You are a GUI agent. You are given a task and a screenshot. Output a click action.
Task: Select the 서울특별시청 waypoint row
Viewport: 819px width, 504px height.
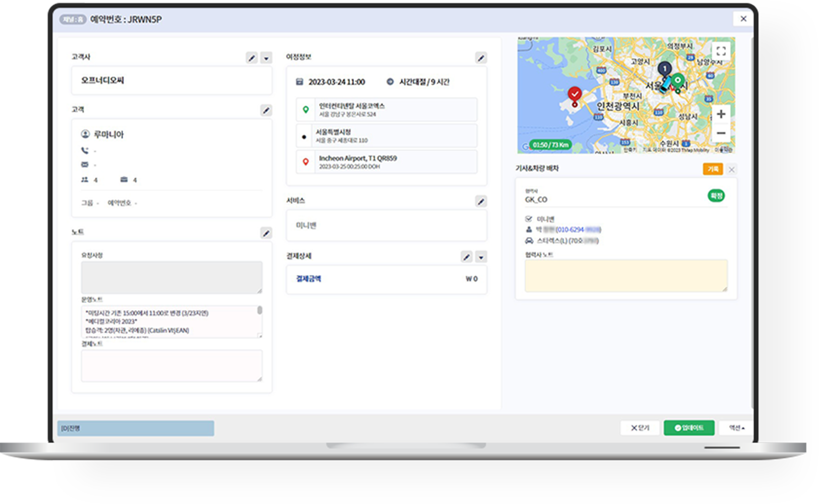pos(387,136)
